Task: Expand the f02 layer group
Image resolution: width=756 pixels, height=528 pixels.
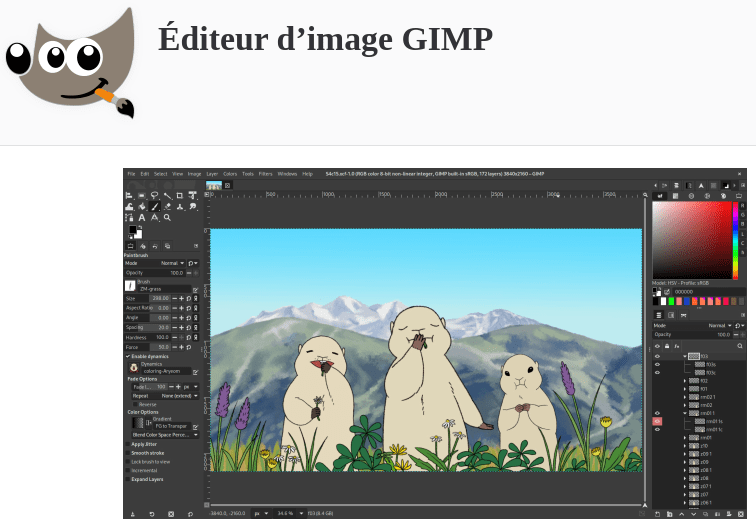Action: click(684, 381)
